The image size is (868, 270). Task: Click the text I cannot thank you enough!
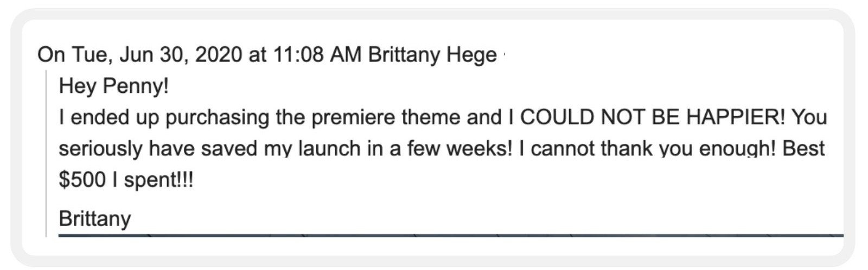(x=647, y=148)
